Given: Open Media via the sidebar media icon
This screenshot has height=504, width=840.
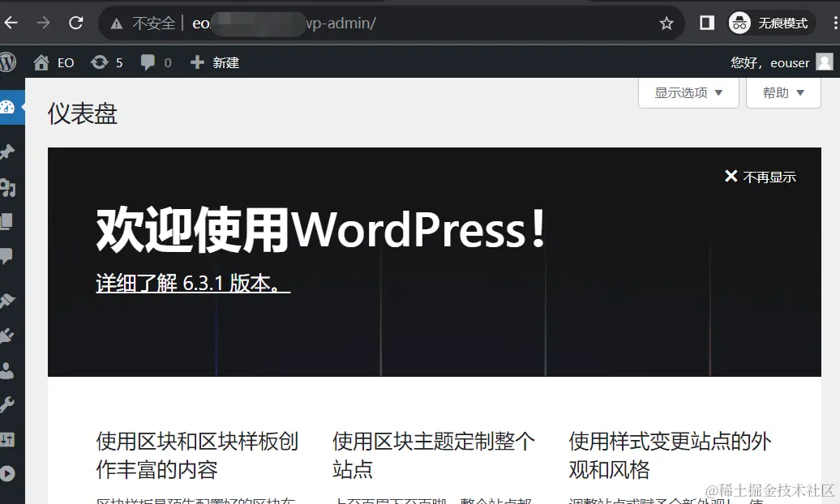Looking at the screenshot, I should [x=7, y=187].
